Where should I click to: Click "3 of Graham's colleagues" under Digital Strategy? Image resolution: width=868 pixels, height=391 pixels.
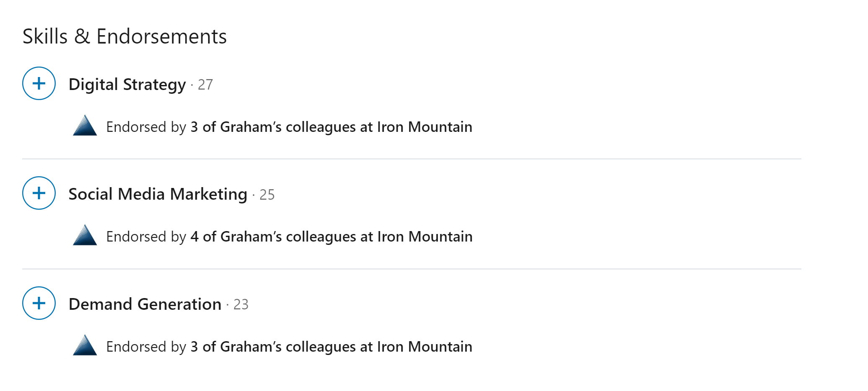[x=273, y=127]
